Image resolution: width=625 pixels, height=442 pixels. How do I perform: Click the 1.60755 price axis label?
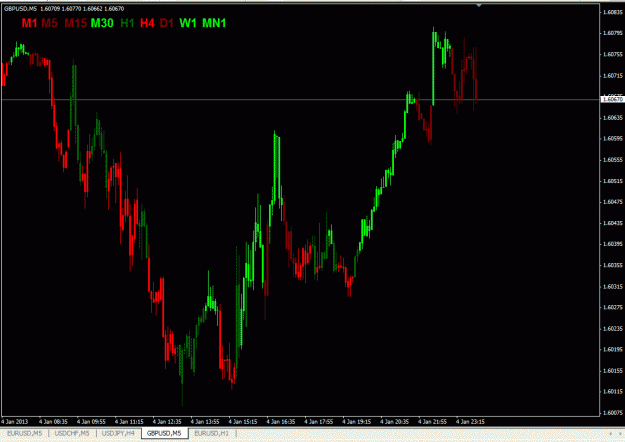tap(613, 54)
